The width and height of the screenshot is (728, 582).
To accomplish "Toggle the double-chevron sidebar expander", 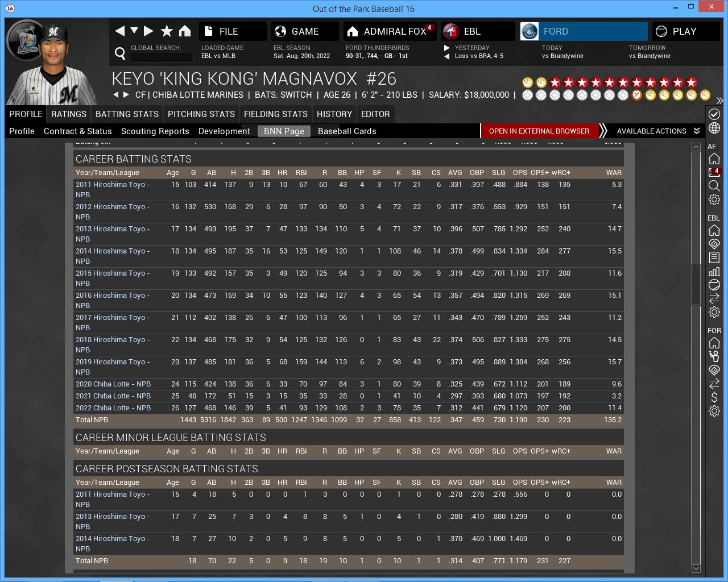I will coord(719,101).
